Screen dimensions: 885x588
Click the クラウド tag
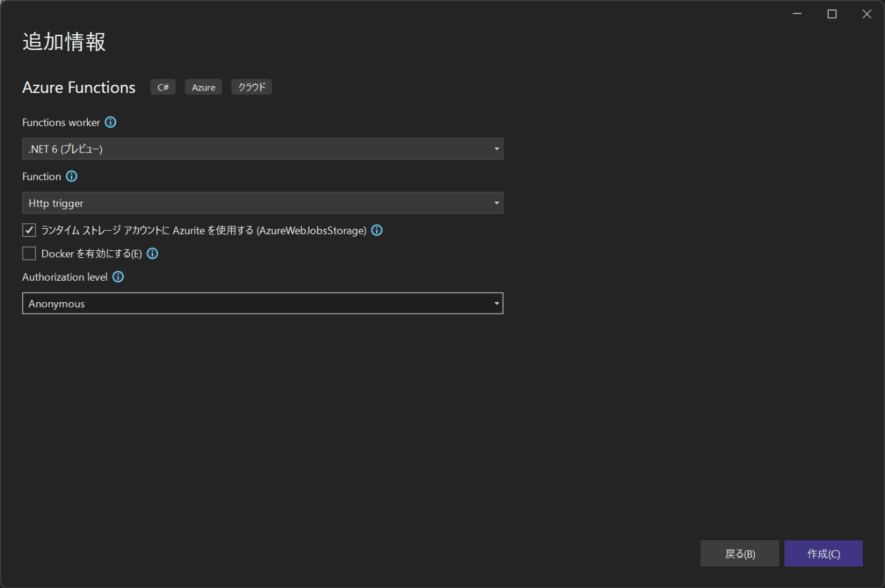tap(252, 87)
